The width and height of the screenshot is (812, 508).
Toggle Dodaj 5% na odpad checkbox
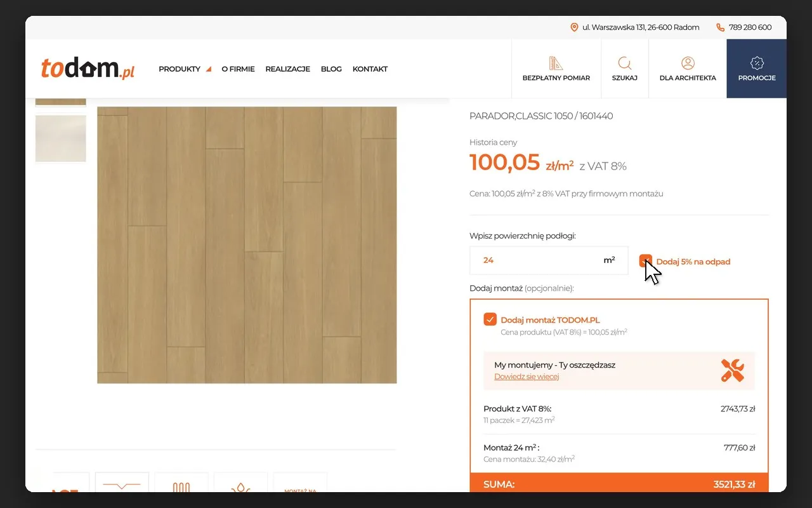click(646, 261)
